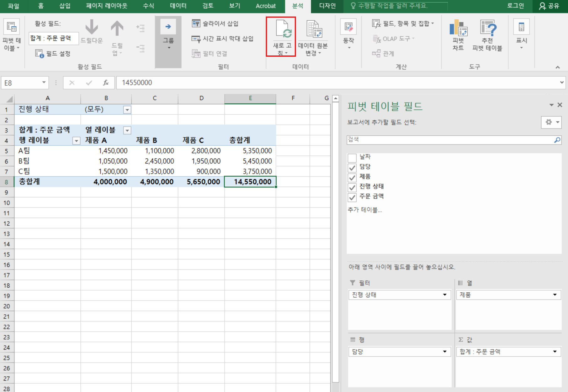Click the Tell me search field
Screen dimensions: 568x392
(398, 6)
